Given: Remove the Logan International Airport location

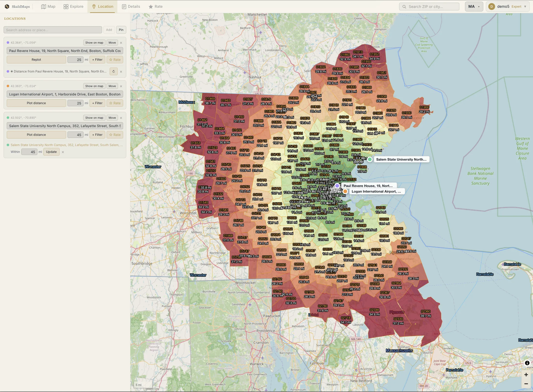Looking at the screenshot, I should coord(121,86).
